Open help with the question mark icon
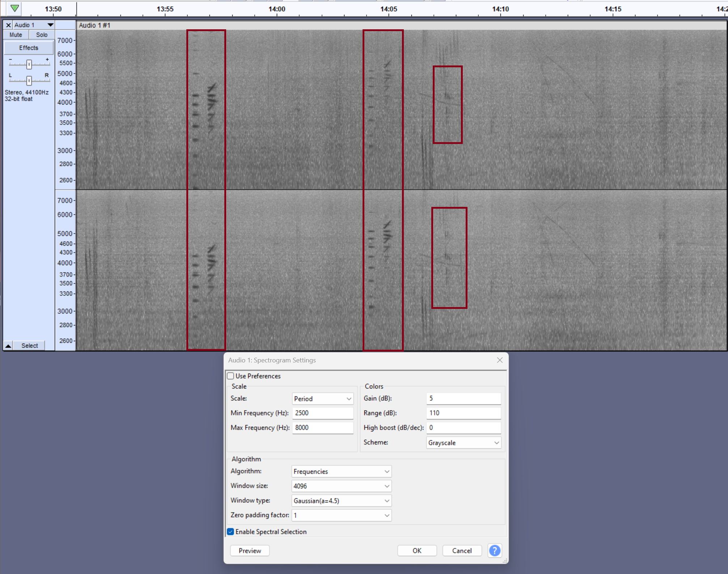This screenshot has height=574, width=728. [495, 550]
